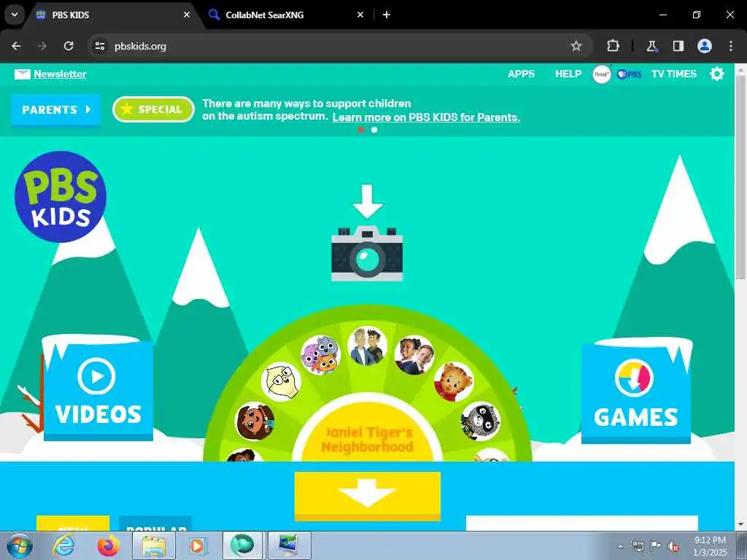Image resolution: width=747 pixels, height=560 pixels.
Task: Click the SPECIAL star badge
Action: click(x=153, y=109)
